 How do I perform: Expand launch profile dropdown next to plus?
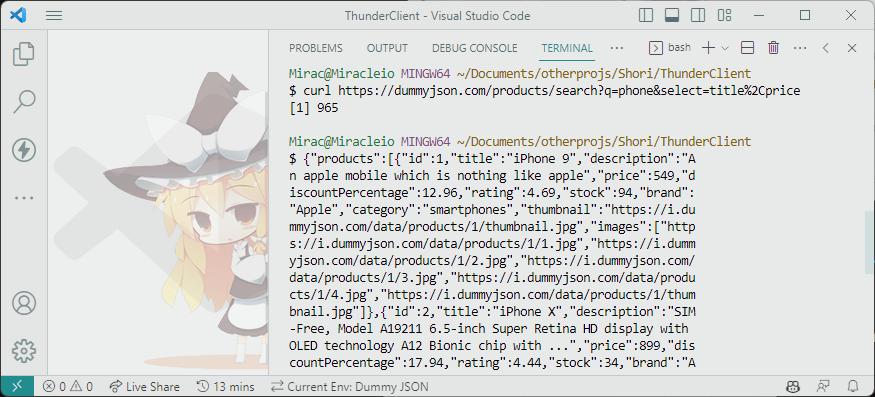click(725, 48)
